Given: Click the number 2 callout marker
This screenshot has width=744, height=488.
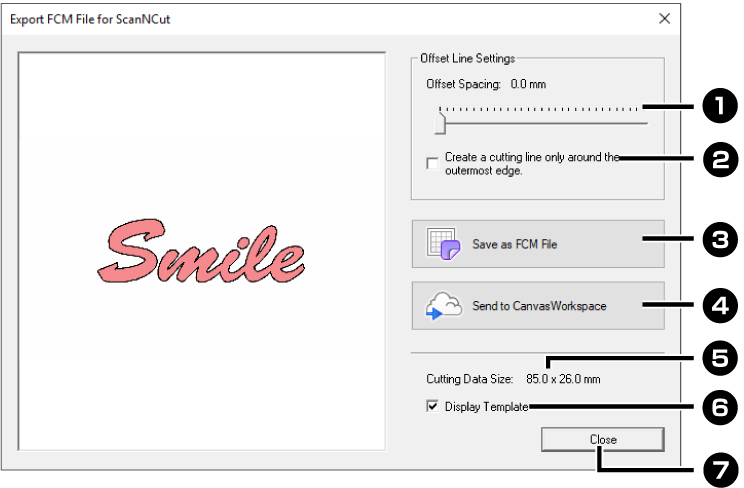Looking at the screenshot, I should (720, 159).
